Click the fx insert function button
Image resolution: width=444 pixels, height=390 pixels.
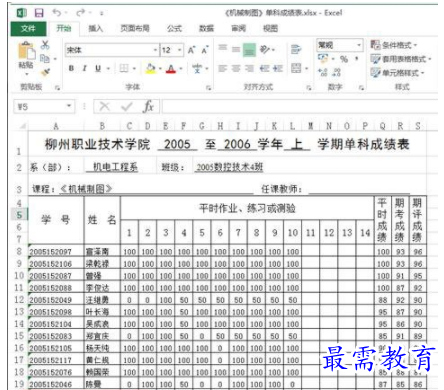(x=148, y=107)
